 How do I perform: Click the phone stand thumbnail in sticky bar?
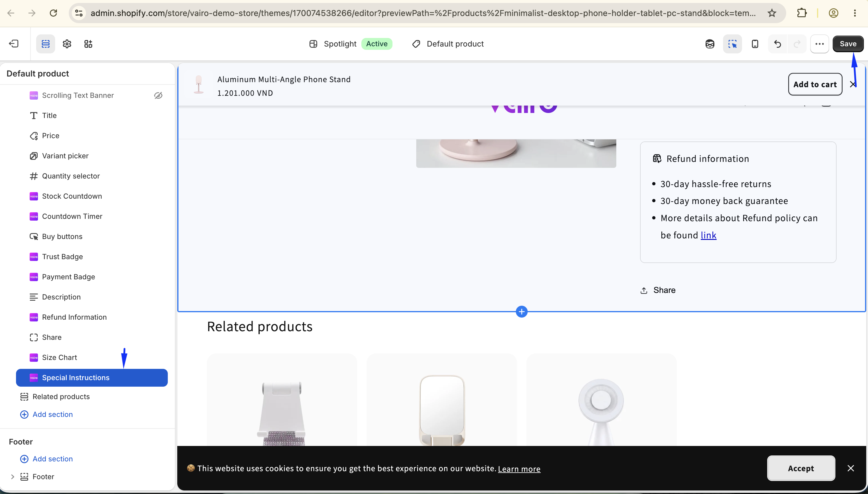pyautogui.click(x=199, y=85)
